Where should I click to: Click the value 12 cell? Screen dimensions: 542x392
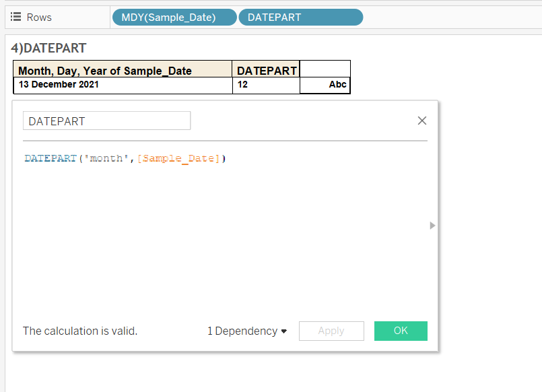pyautogui.click(x=266, y=85)
